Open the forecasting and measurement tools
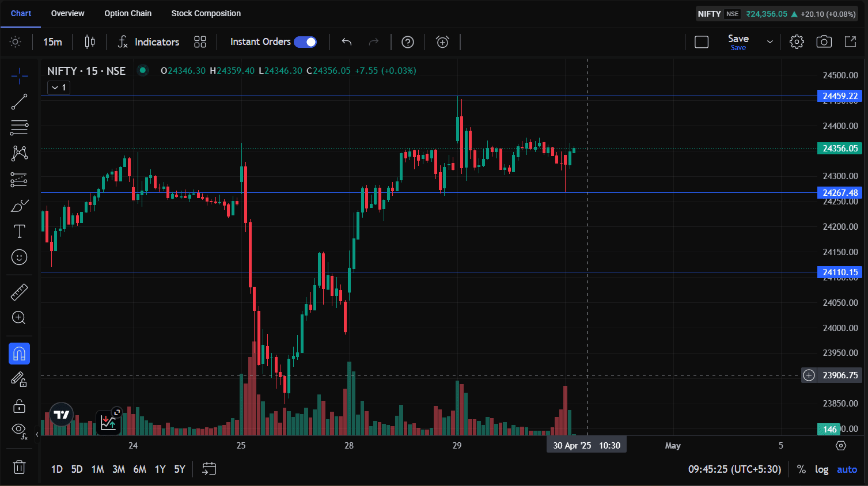Screen dimensions: 868x486 point(19,180)
